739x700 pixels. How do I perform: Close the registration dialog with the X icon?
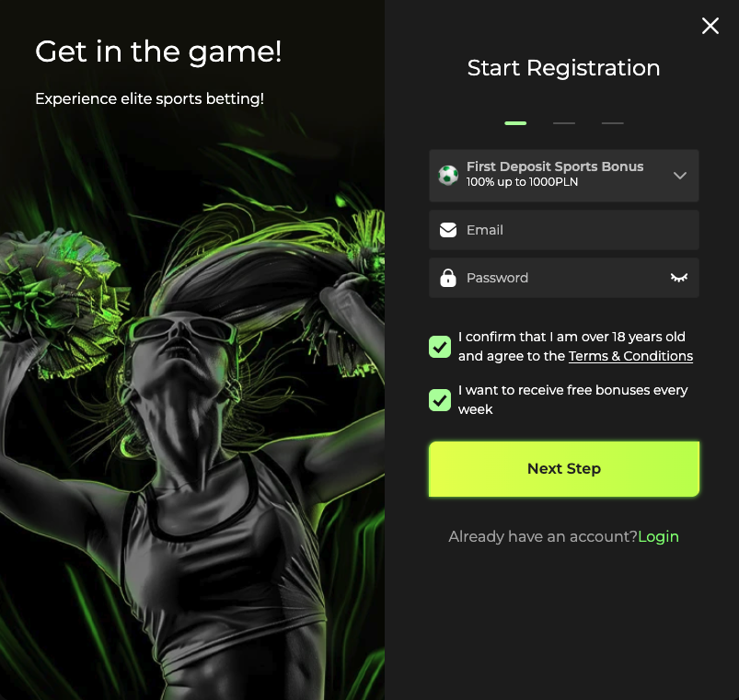710,26
